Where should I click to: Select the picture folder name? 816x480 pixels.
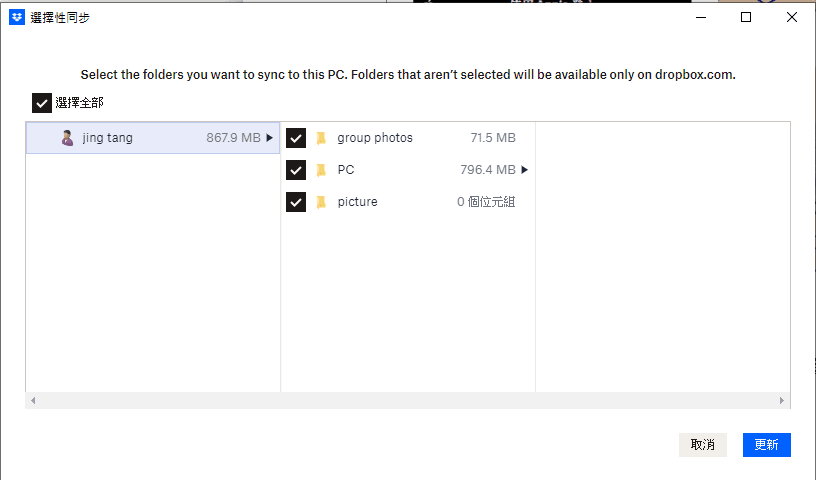pyautogui.click(x=357, y=202)
